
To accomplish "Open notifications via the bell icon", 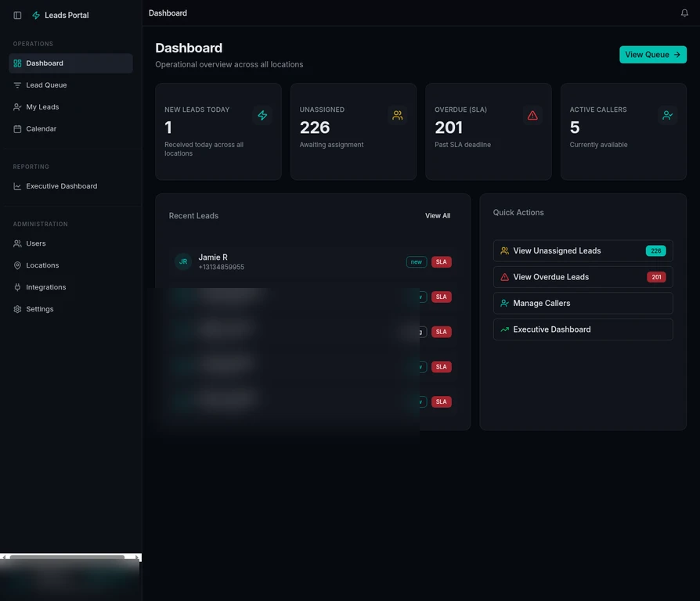I will click(684, 13).
